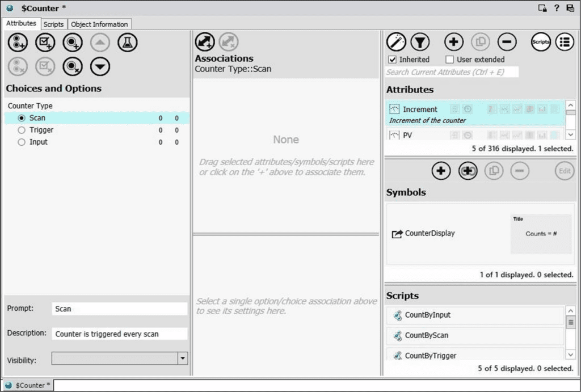Open the attribute list view icon
The width and height of the screenshot is (581, 392).
click(x=566, y=42)
